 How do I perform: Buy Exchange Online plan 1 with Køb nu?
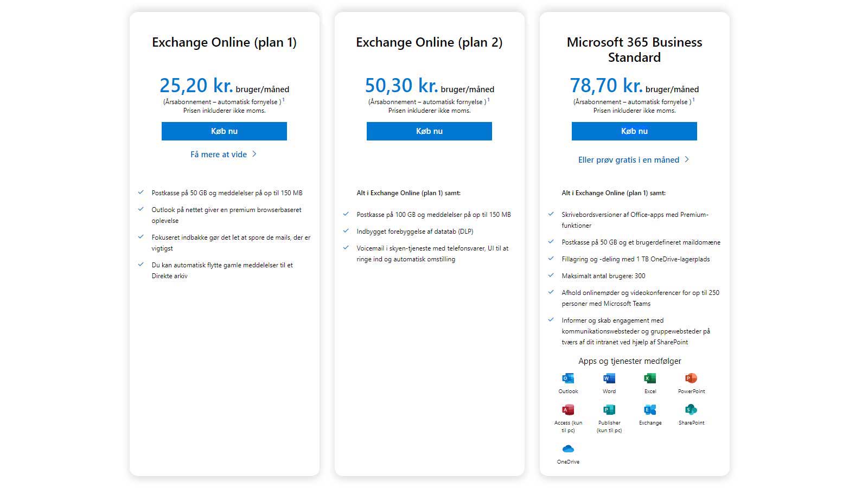(224, 131)
